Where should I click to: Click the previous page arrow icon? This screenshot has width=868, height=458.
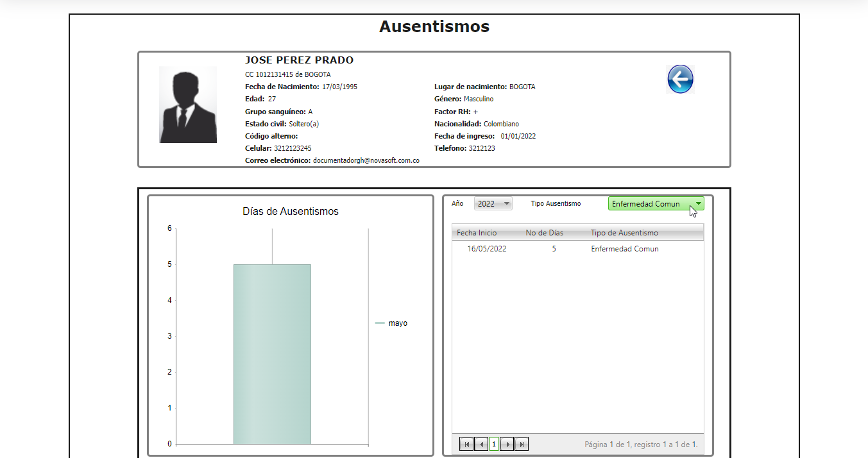[480, 443]
